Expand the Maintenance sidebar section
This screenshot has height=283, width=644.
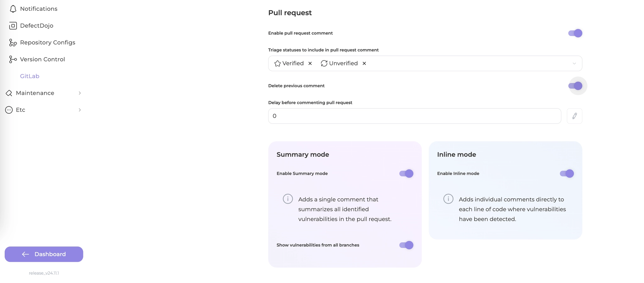80,93
